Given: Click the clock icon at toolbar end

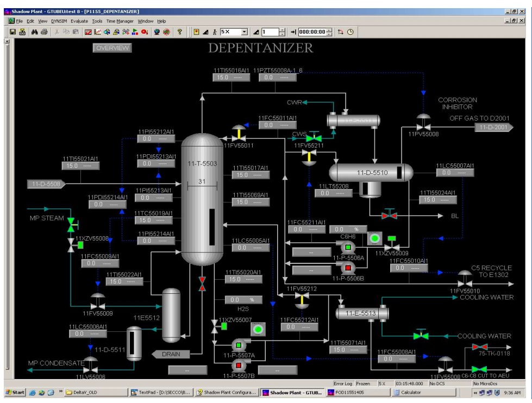Looking at the screenshot, I should tap(351, 32).
